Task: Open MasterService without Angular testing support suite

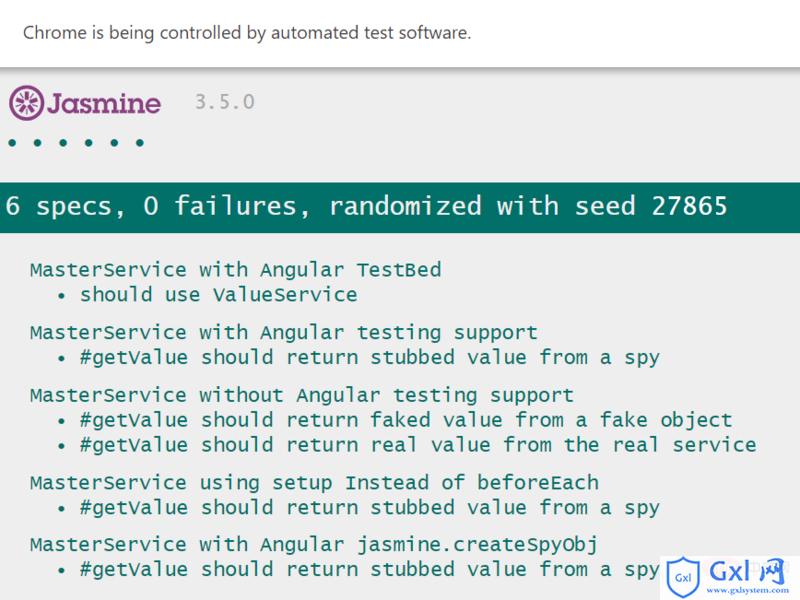Action: (302, 395)
